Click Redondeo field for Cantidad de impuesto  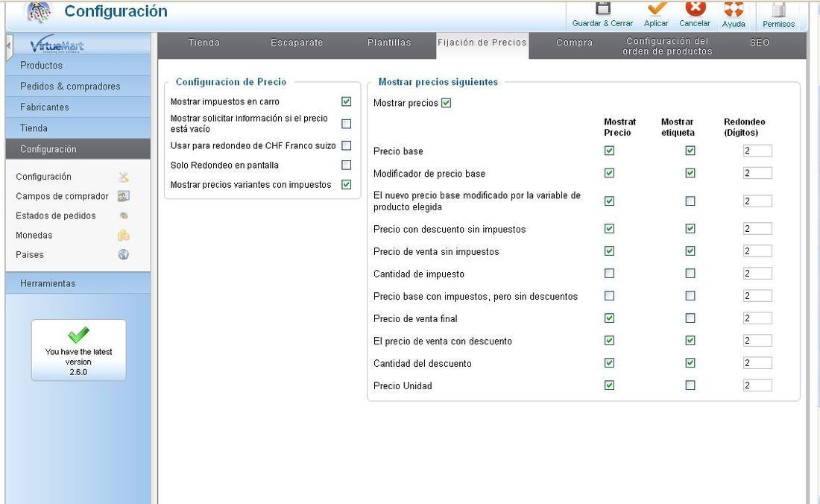pyautogui.click(x=757, y=274)
